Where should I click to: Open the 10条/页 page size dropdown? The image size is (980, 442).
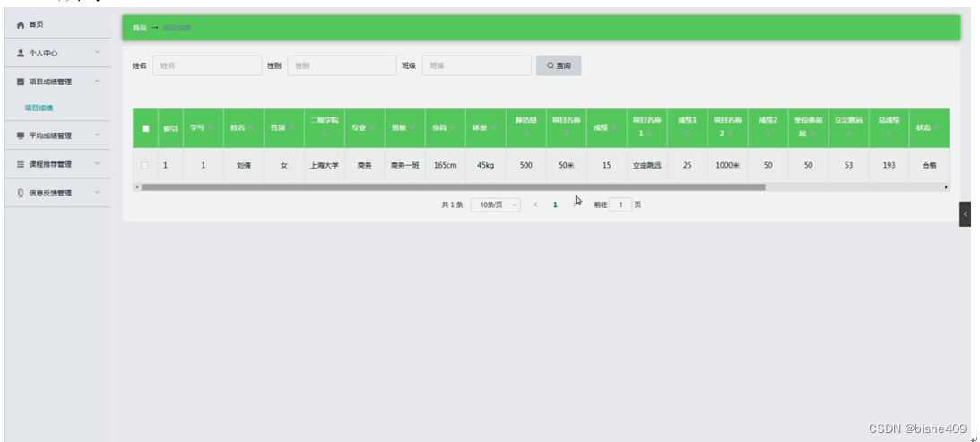496,204
